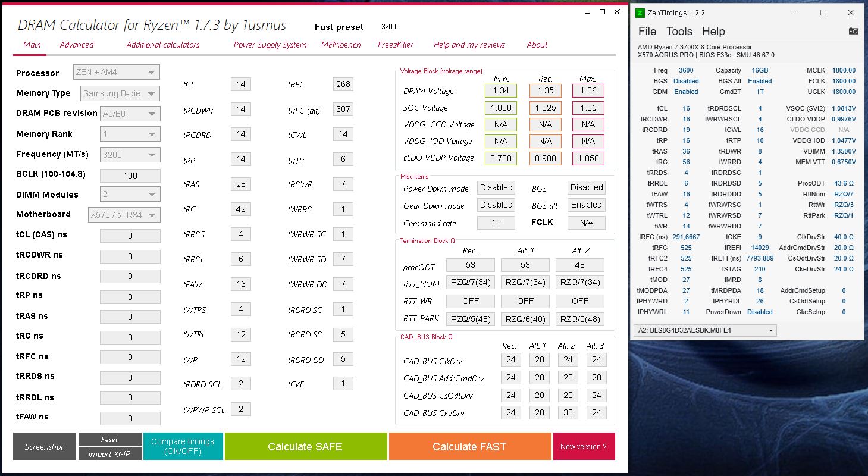Screen dimensions: 868x476
Task: Switch to the MEMbench tab
Action: point(341,45)
